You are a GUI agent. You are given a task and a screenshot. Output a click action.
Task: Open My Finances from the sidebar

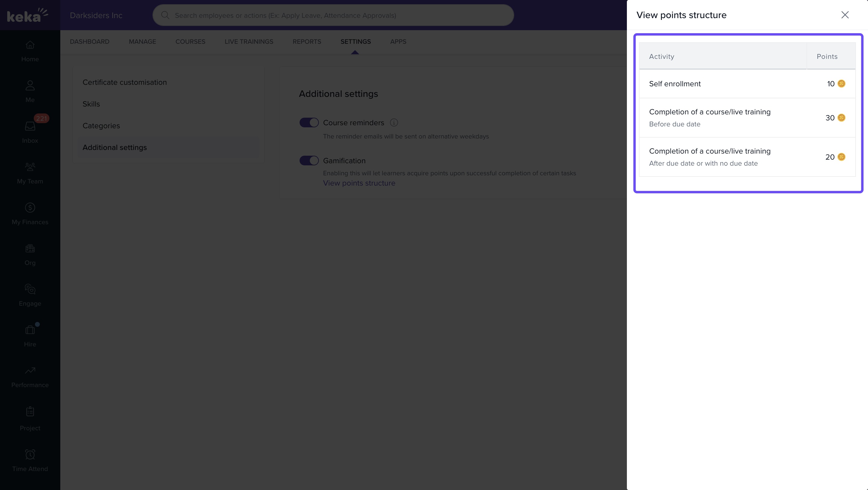[x=30, y=213]
